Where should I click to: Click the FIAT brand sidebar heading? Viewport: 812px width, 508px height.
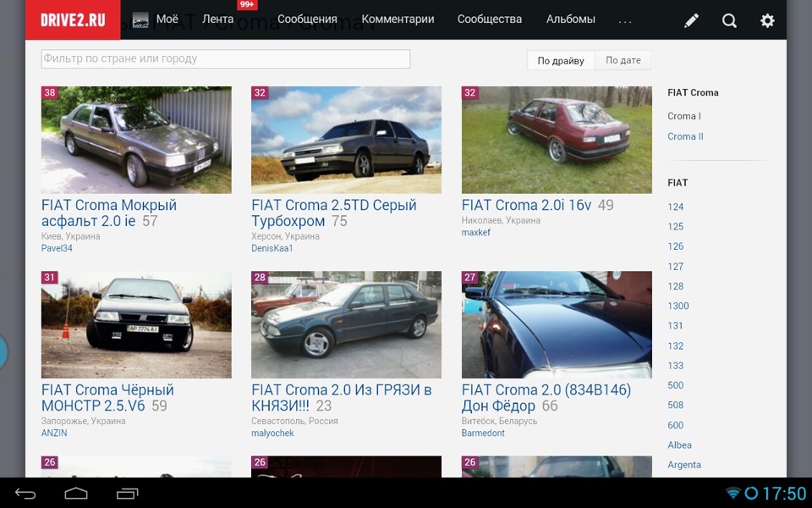point(678,183)
